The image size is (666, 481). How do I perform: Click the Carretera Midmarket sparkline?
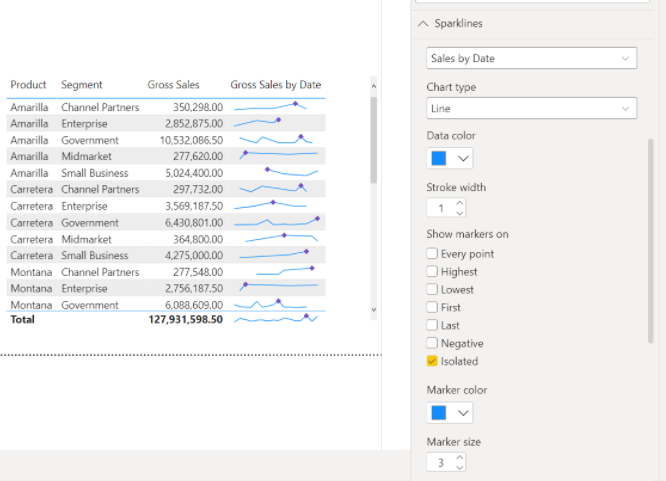[281, 238]
